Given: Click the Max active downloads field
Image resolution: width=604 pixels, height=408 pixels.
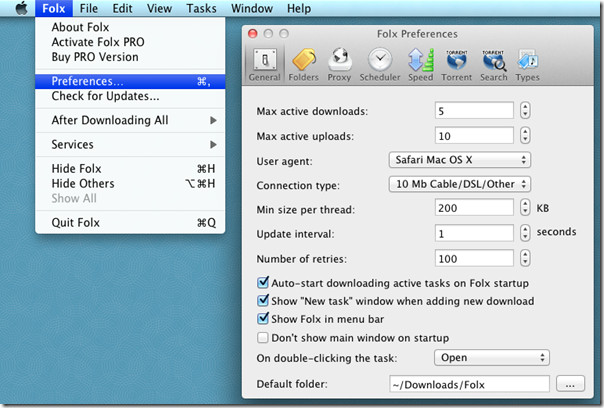Looking at the screenshot, I should pos(474,111).
